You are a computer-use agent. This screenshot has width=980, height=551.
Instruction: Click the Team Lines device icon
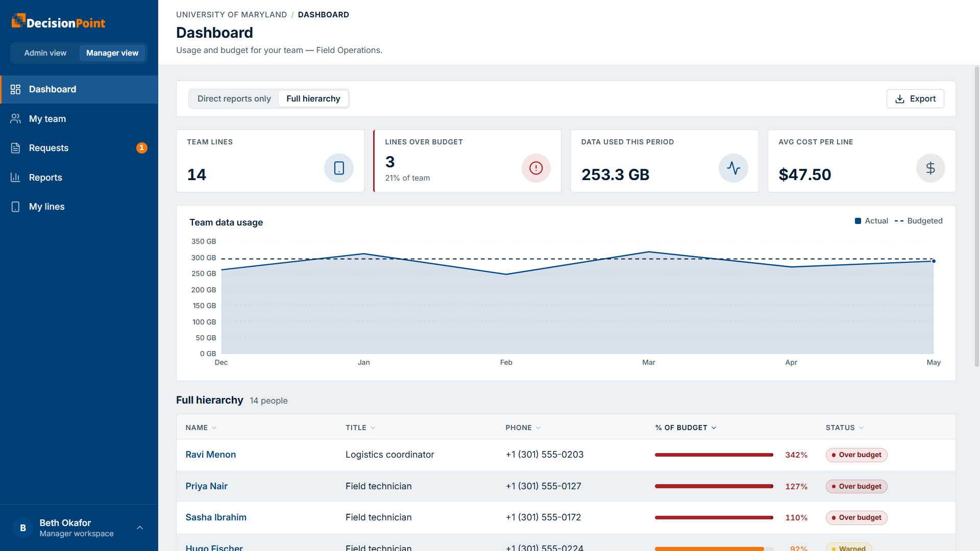pyautogui.click(x=339, y=168)
